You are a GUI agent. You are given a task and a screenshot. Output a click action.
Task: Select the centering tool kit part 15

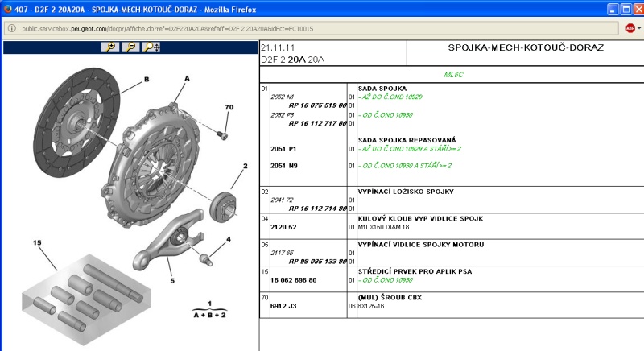coord(86,299)
